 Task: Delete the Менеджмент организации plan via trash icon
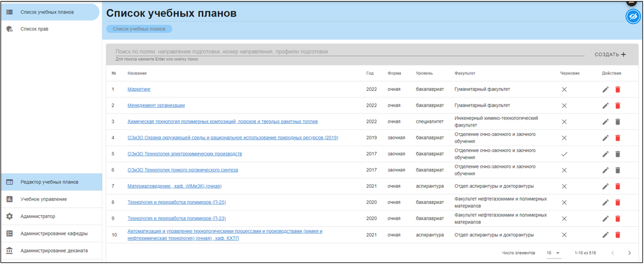(617, 105)
